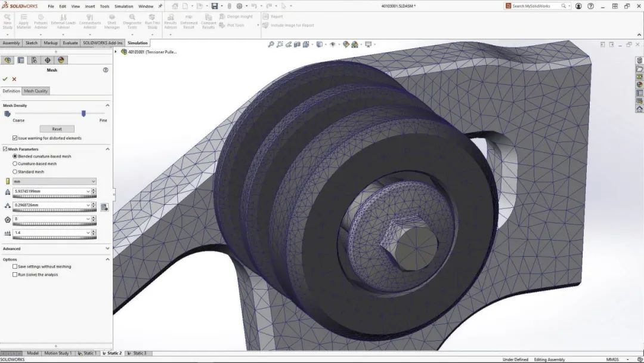Screen dimensions: 644x363
Task: Check Save settings without meshing
Action: click(14, 266)
